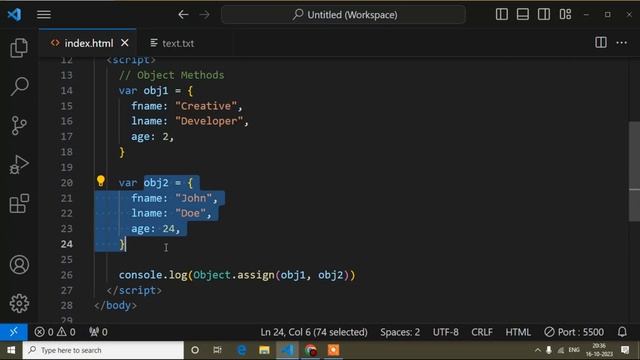Open the Accounts menu
640x360 pixels.
pyautogui.click(x=19, y=264)
